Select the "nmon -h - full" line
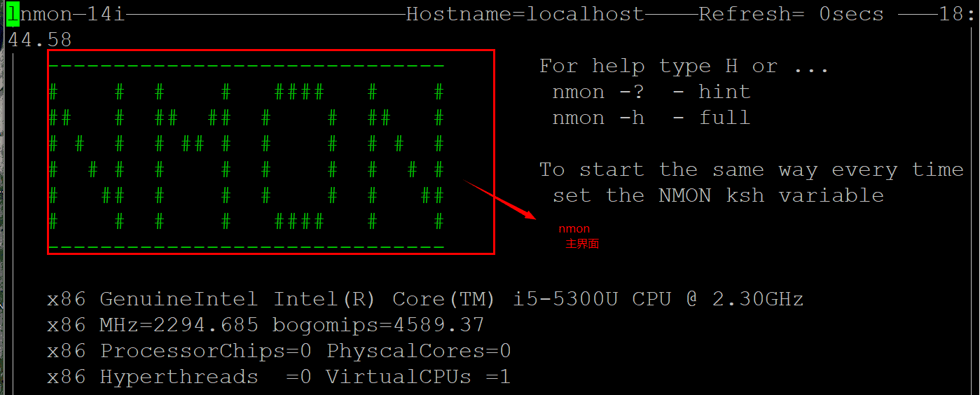980x395 pixels. (651, 118)
